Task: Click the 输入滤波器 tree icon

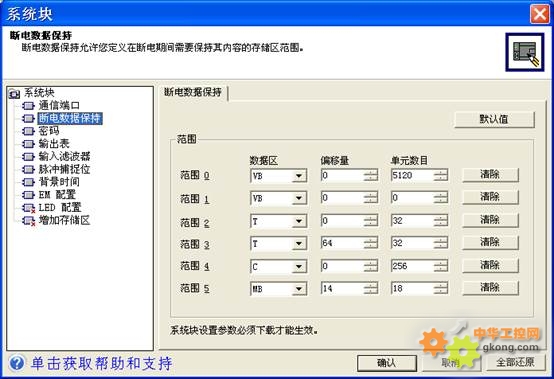Action: click(28, 156)
